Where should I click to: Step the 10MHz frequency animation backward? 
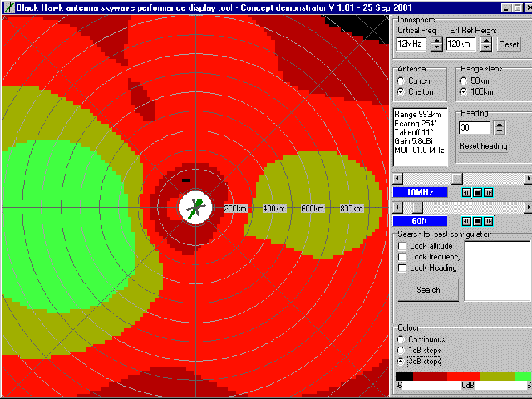tap(466, 192)
